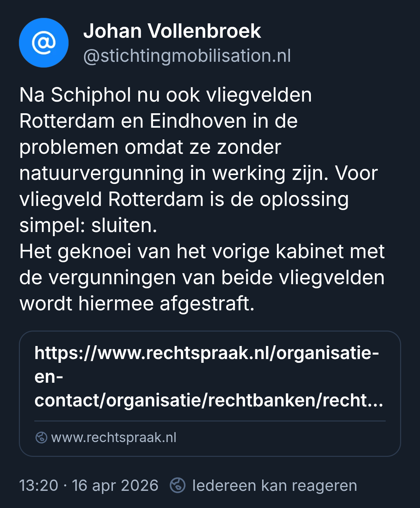Click the sentence starting 'Het geknoei'
The height and width of the screenshot is (508, 420).
click(202, 252)
